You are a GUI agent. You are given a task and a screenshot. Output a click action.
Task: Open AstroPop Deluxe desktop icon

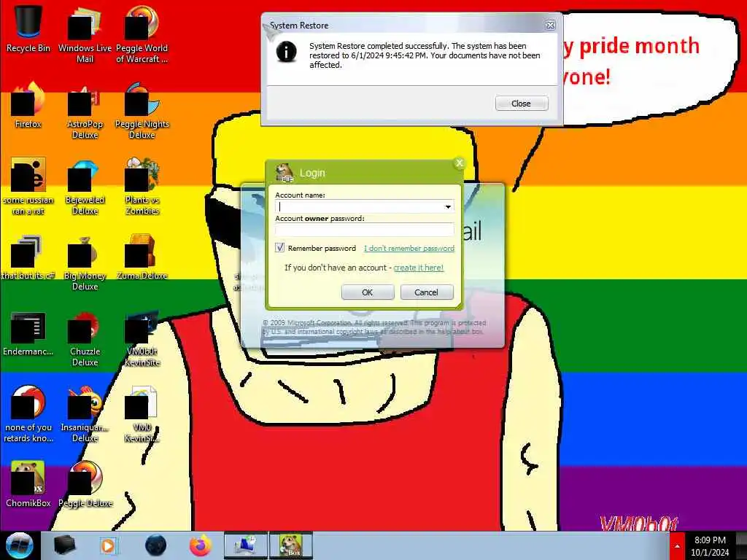tap(85, 111)
